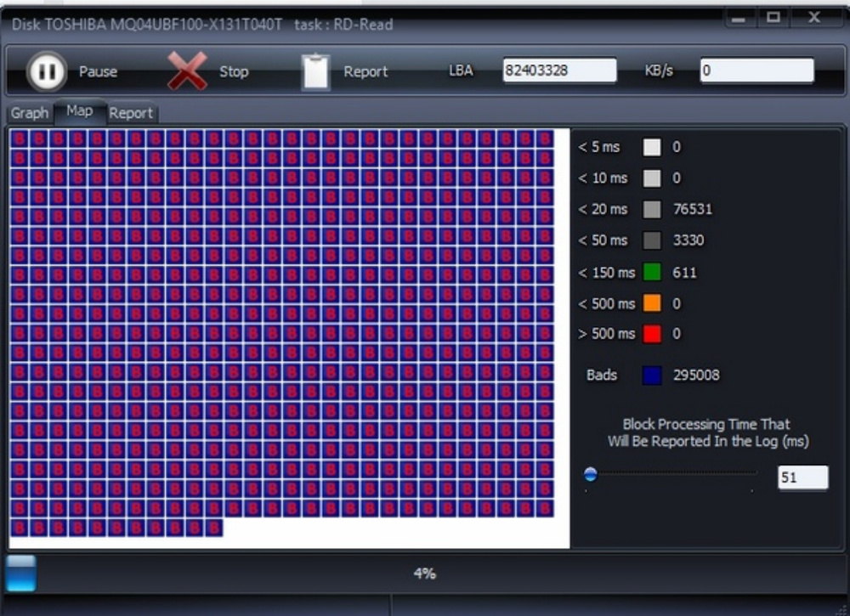Screen dimensions: 850x616
Task: Click the log threshold value box showing 51
Action: (x=802, y=478)
